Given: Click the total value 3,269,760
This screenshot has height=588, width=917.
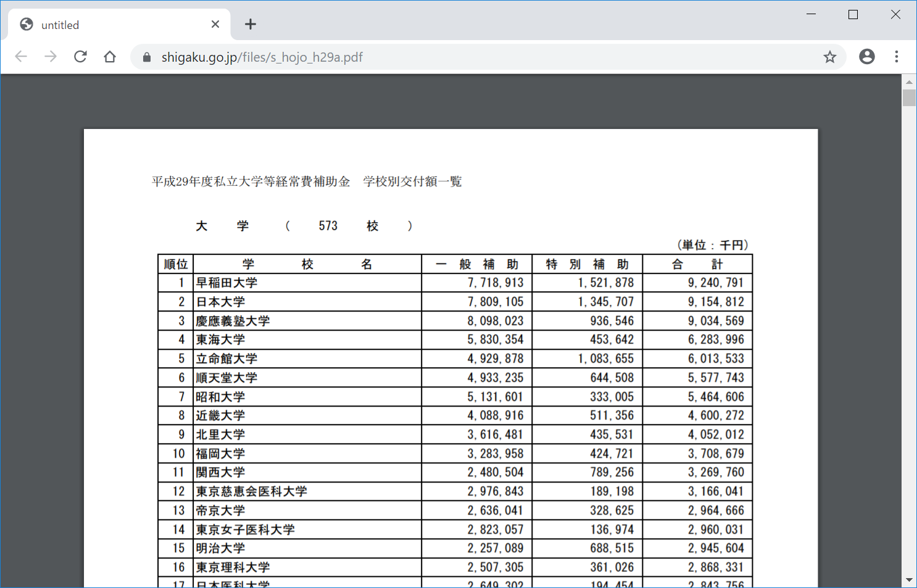Looking at the screenshot, I should [x=716, y=472].
